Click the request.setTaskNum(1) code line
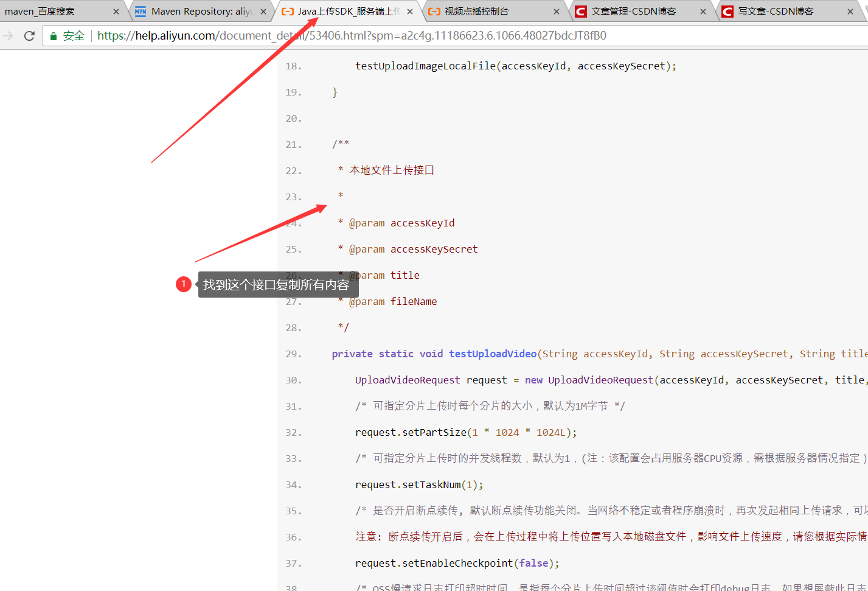 (x=419, y=485)
